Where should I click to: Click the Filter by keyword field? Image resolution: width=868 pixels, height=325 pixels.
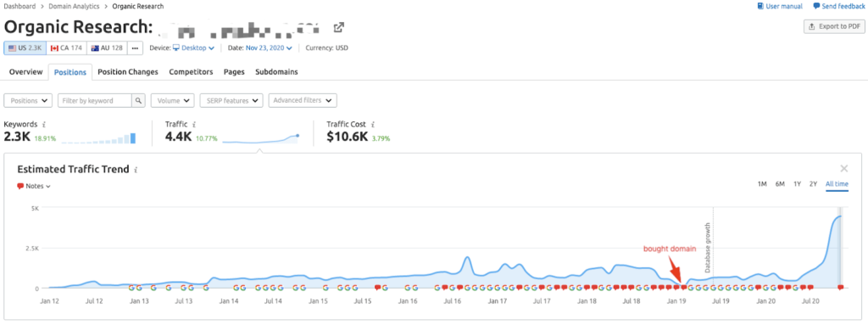tap(95, 100)
